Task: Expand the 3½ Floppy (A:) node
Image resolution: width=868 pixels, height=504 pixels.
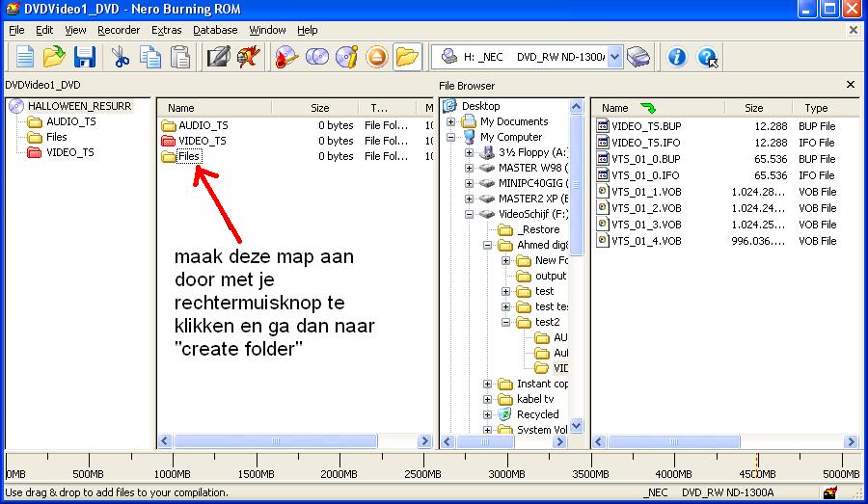Action: 469,152
